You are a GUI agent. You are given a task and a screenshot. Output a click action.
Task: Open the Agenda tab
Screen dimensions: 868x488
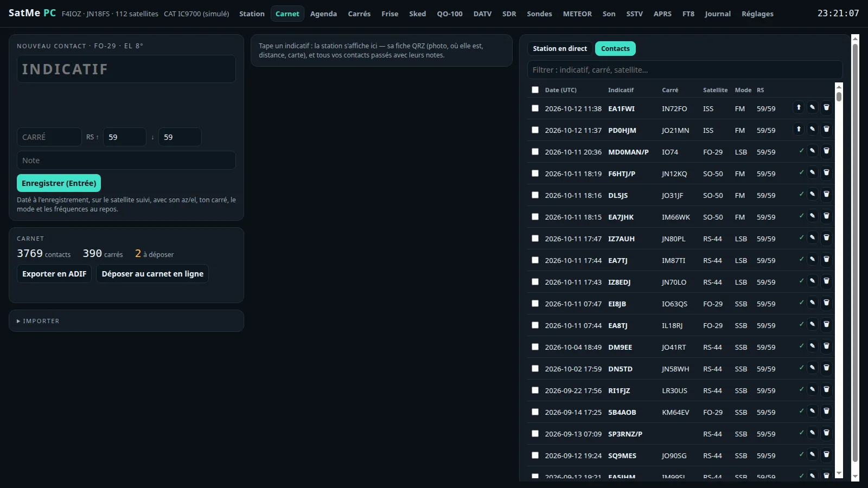[x=323, y=14]
